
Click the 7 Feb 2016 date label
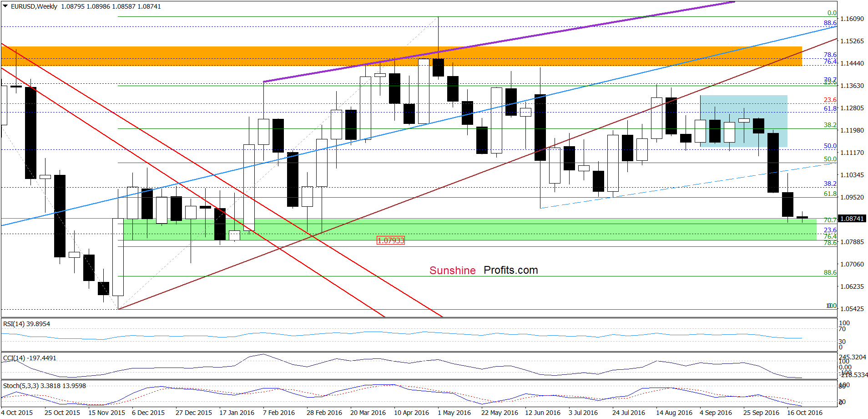279,413
